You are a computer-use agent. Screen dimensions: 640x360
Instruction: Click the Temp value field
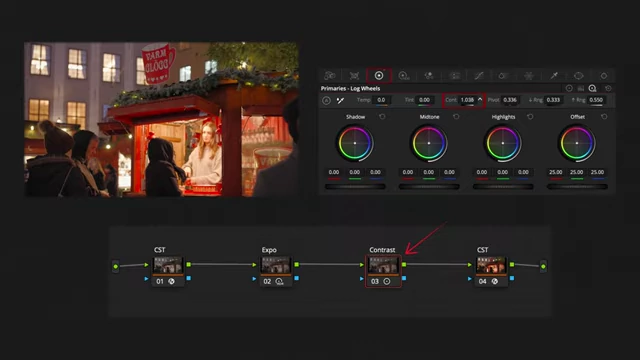click(381, 100)
